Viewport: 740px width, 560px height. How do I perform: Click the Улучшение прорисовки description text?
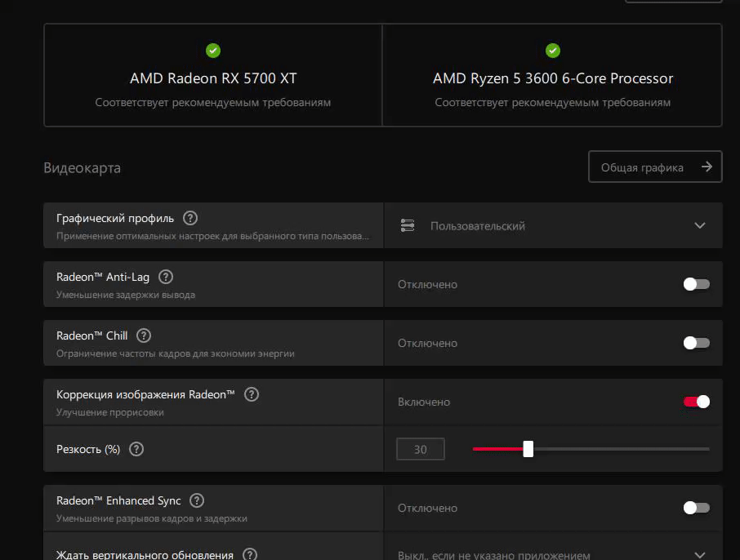(110, 412)
